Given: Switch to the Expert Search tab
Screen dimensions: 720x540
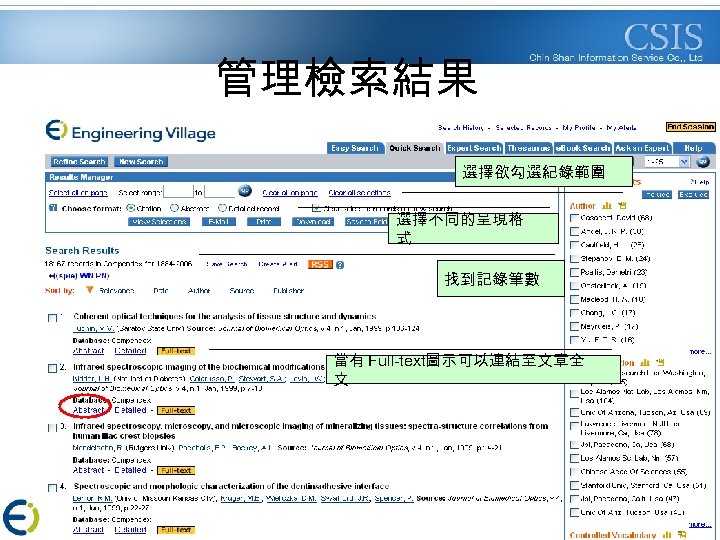Looking at the screenshot, I should click(474, 148).
